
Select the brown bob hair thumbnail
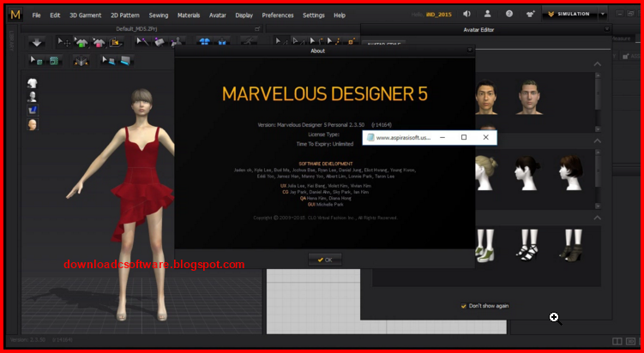(571, 172)
